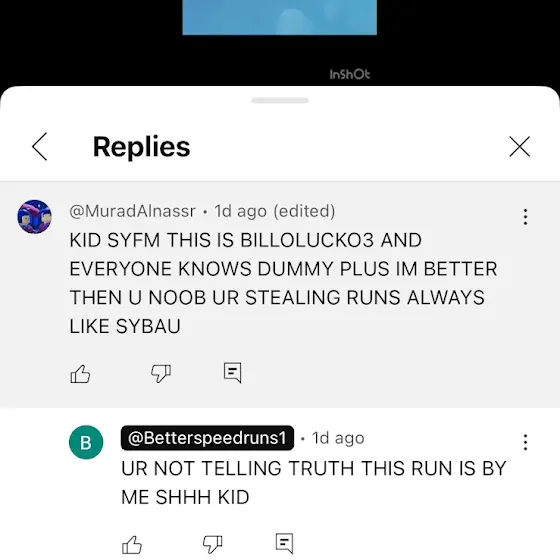Like the @Betterspeedruns1 reply
The width and height of the screenshot is (560, 560).
coord(132,545)
